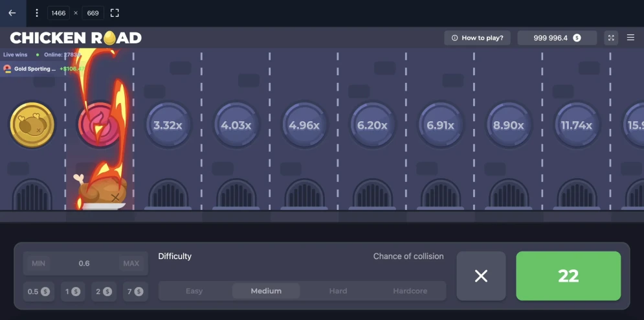Choose the 2 dollar quick bet
This screenshot has height=320, width=644.
coord(104,291)
